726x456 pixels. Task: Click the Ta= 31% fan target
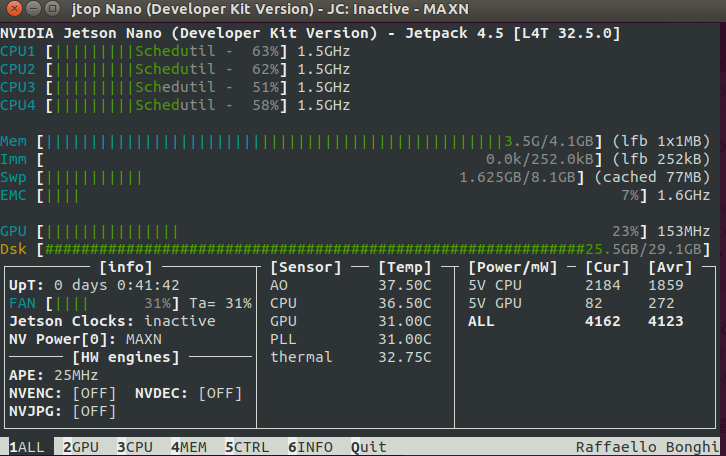click(220, 304)
